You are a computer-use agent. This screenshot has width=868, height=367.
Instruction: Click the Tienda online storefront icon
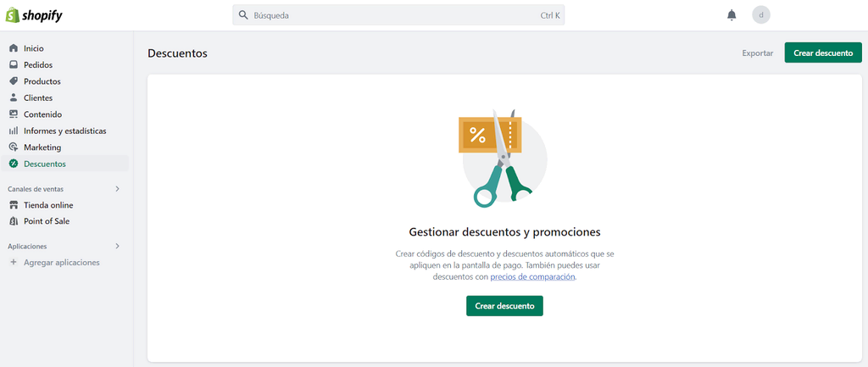pos(14,205)
